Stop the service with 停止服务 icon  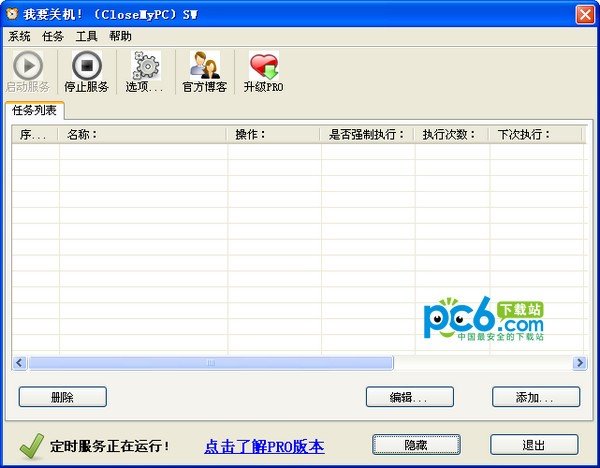(86, 66)
